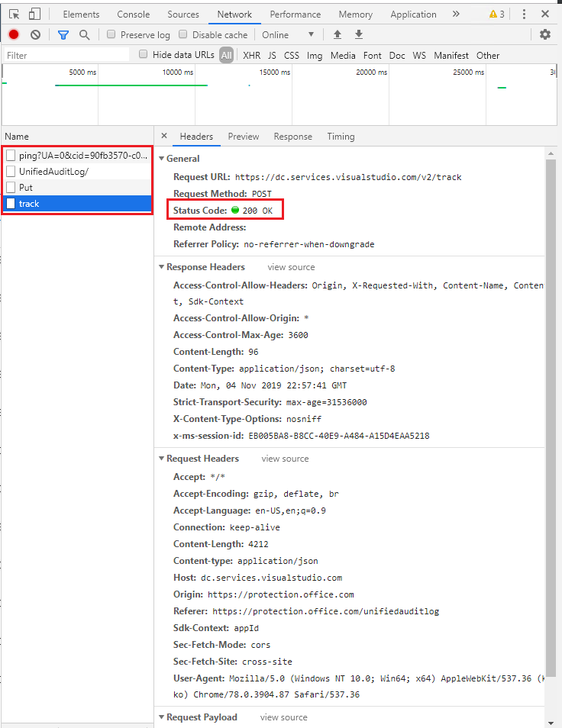
Task: Filter requests by JS type
Action: [x=272, y=55]
